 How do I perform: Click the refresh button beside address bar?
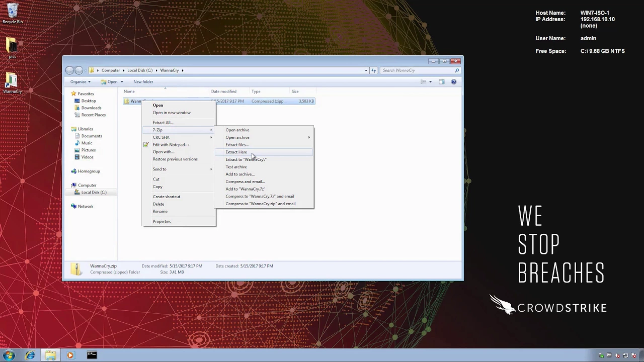373,70
